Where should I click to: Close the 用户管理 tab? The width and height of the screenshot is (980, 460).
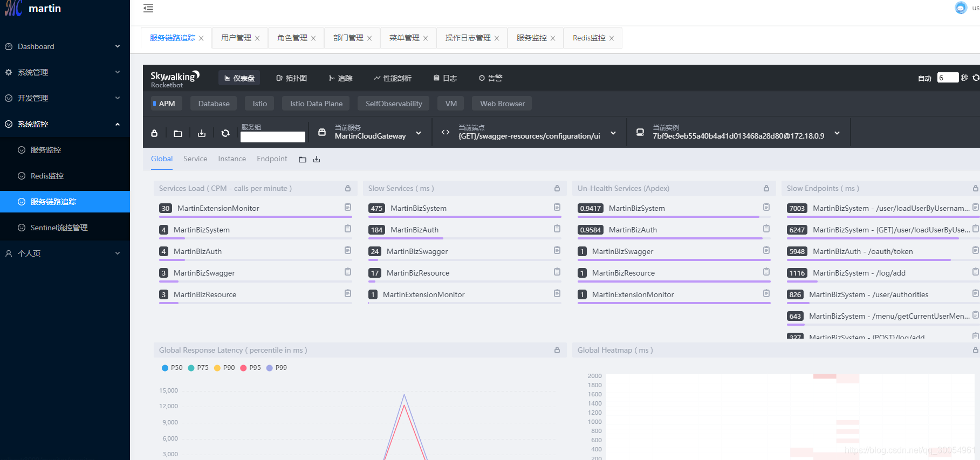pyautogui.click(x=257, y=38)
